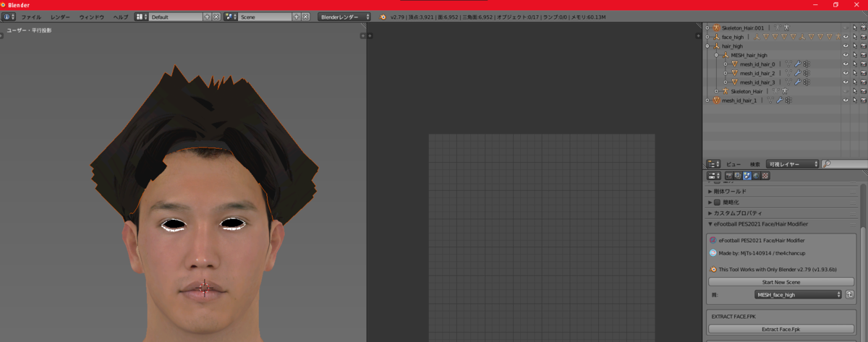Toggle visibility eye of face_high
This screenshot has width=868, height=342.
[845, 37]
